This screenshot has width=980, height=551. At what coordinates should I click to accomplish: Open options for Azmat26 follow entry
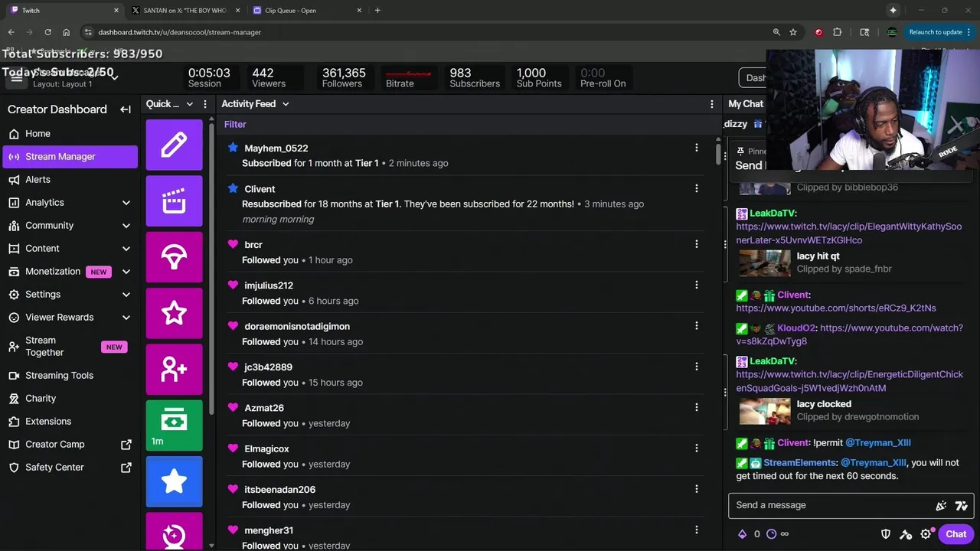(x=696, y=407)
